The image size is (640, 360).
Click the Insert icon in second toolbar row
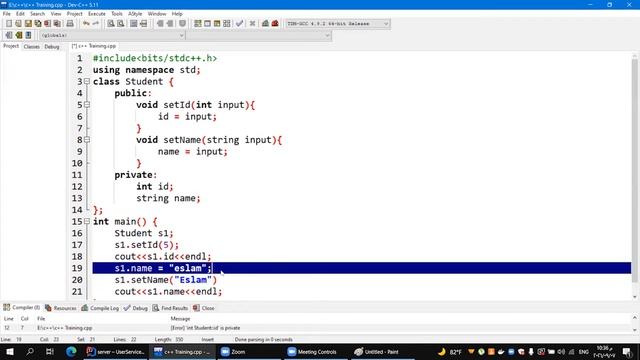click(x=9, y=35)
